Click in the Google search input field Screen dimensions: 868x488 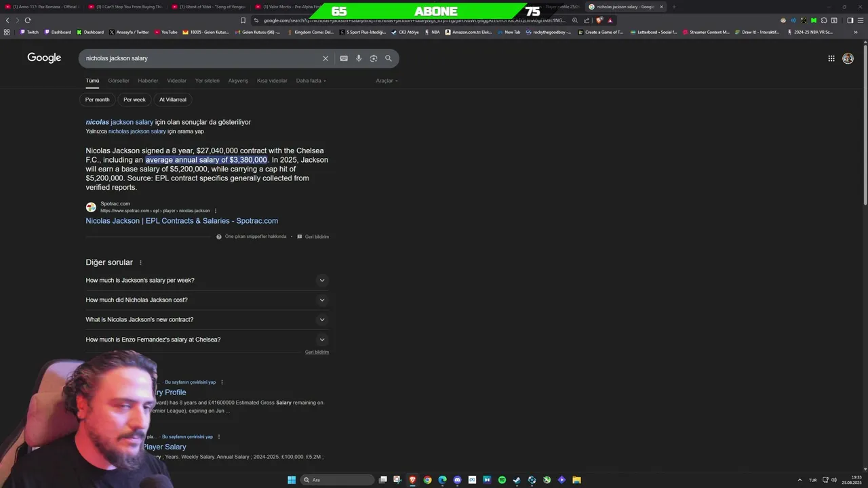(200, 58)
